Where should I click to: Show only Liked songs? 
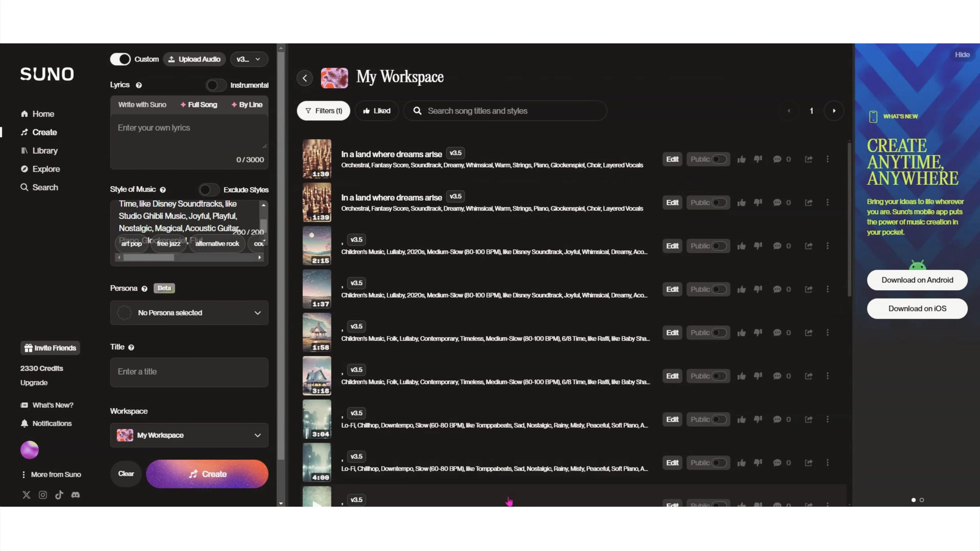pyautogui.click(x=377, y=111)
